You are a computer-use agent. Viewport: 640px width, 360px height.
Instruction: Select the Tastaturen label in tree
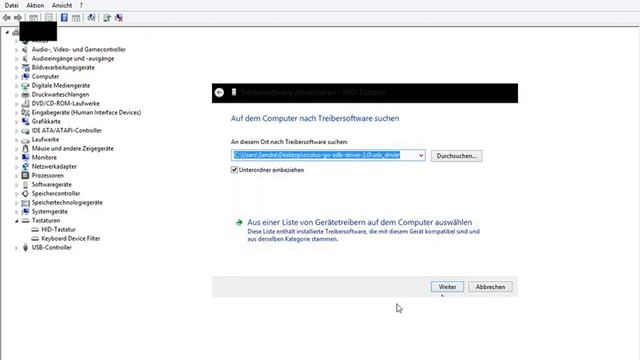coord(46,220)
